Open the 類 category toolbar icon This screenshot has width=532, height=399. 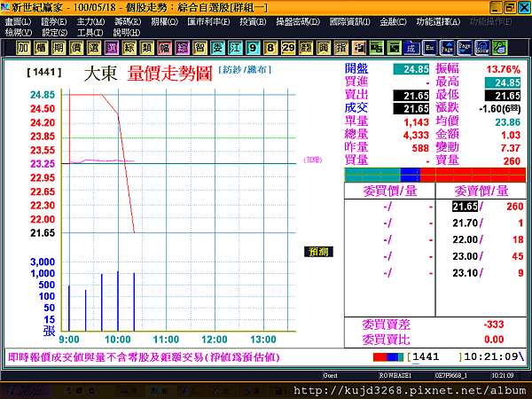tap(146, 48)
